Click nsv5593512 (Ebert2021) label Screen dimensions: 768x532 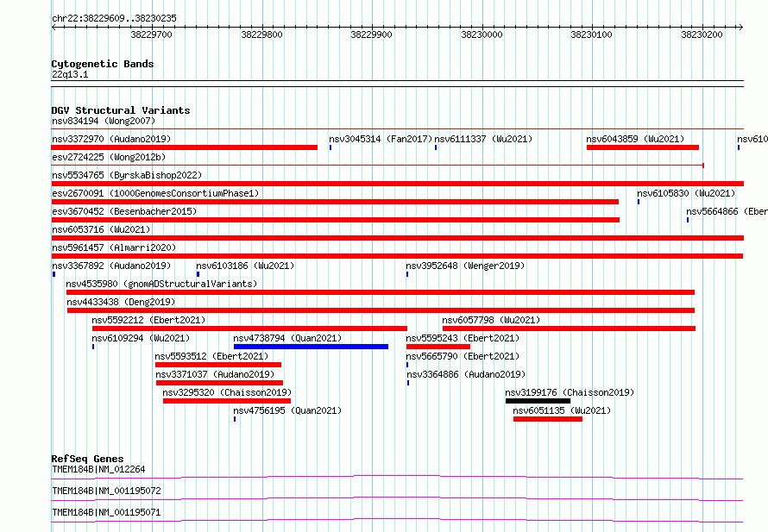tap(211, 356)
